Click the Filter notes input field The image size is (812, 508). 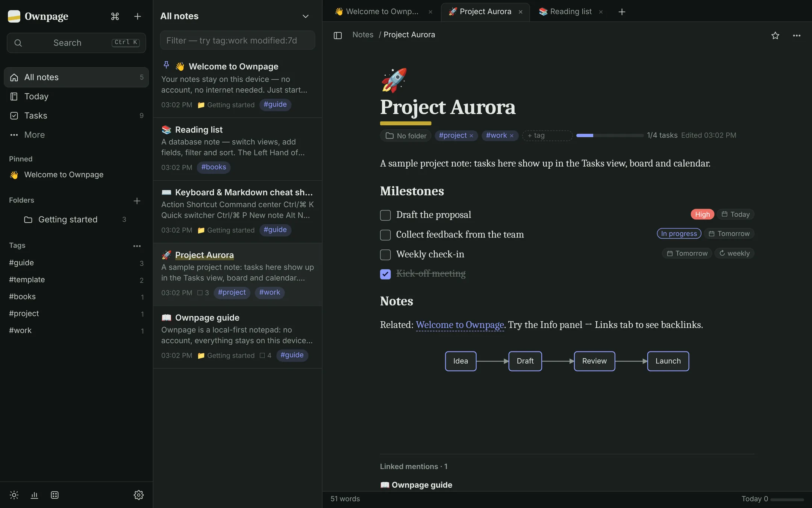click(238, 40)
